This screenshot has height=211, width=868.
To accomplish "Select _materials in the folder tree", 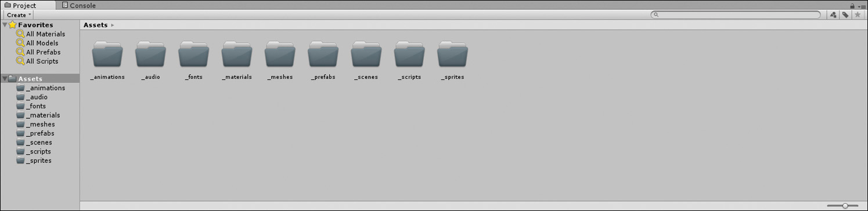I will click(x=38, y=115).
